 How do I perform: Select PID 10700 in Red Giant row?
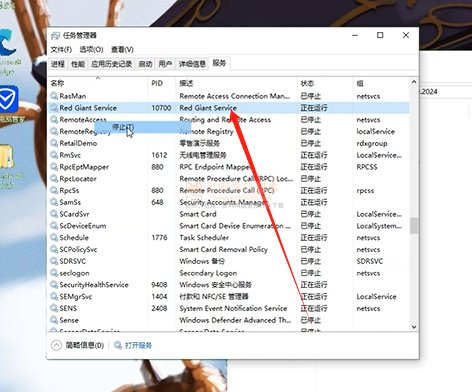click(x=161, y=108)
